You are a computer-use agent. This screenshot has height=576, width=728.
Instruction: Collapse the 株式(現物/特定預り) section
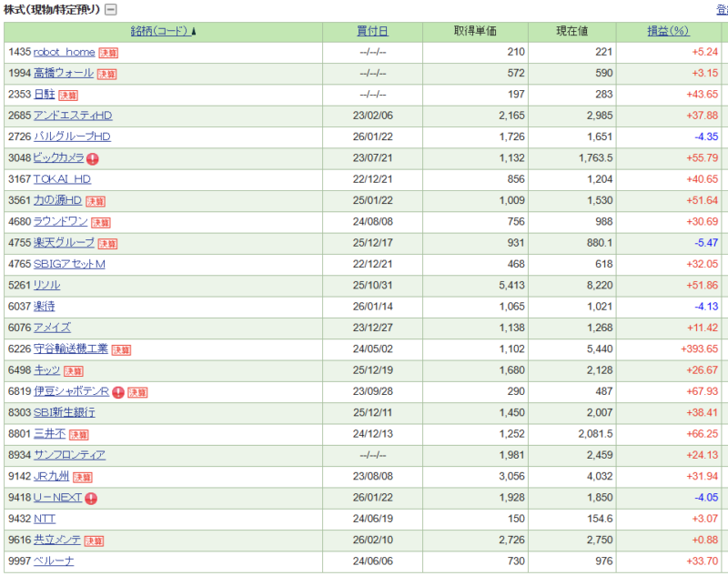point(111,10)
